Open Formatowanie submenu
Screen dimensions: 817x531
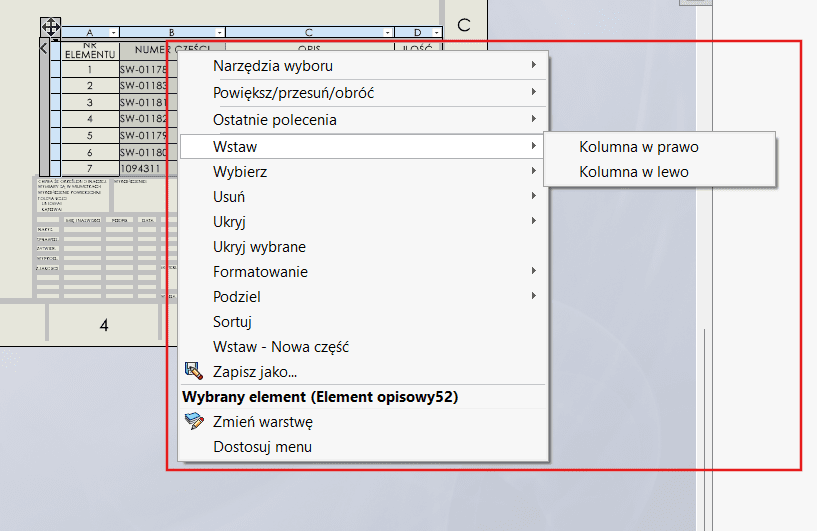[x=260, y=272]
